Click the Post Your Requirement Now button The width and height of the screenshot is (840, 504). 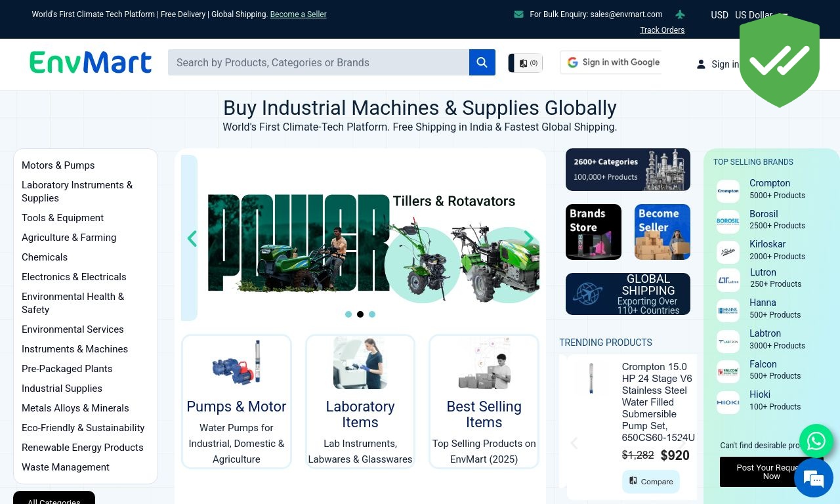[772, 472]
